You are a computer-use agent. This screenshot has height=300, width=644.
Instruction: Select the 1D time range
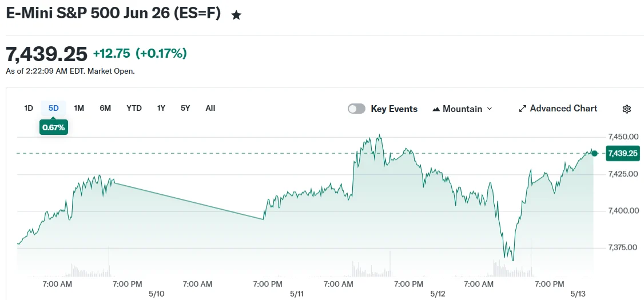point(29,109)
